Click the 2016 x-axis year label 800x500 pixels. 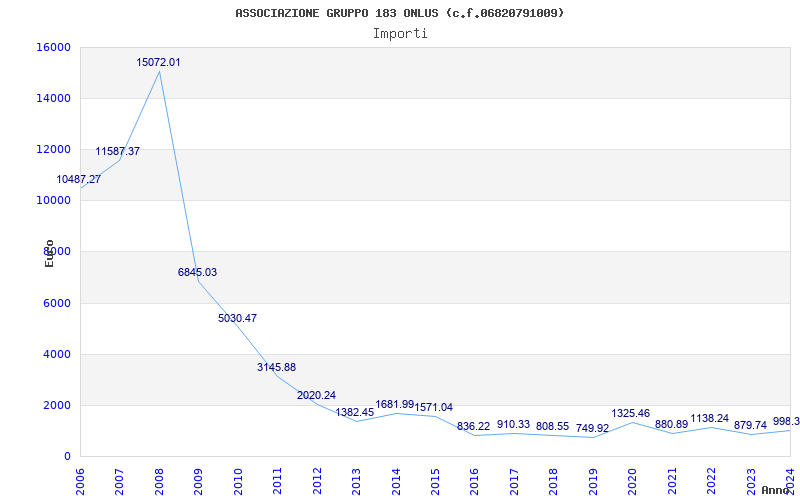(x=474, y=481)
